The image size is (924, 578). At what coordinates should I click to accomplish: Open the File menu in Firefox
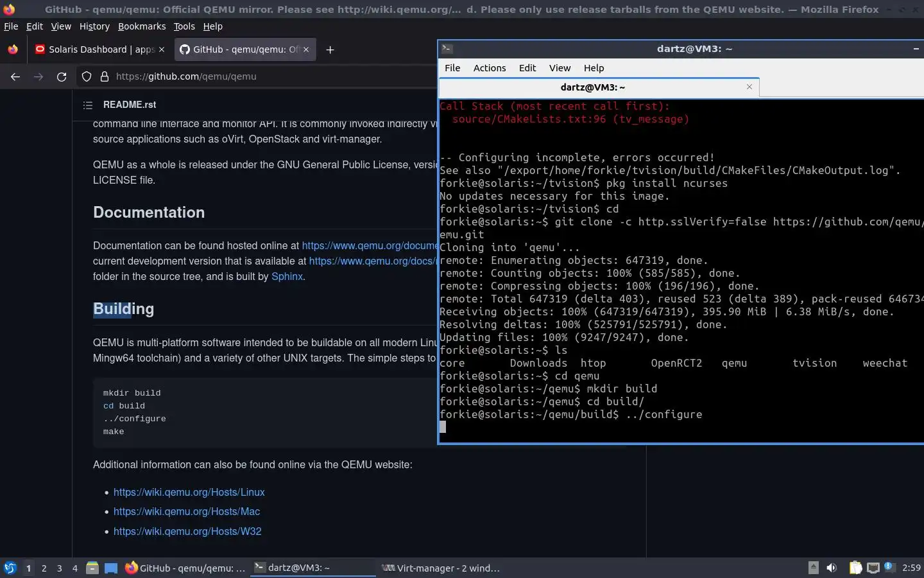(11, 26)
